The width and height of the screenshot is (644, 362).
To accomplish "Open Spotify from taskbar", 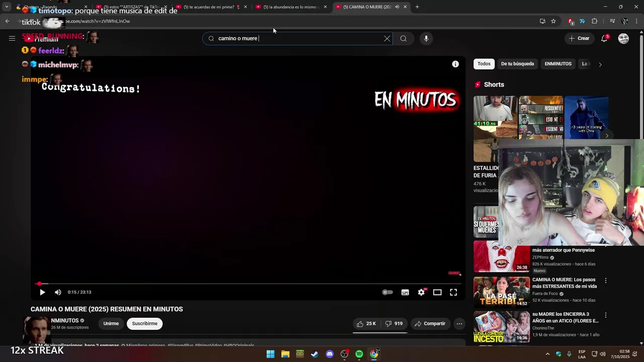I will [359, 354].
